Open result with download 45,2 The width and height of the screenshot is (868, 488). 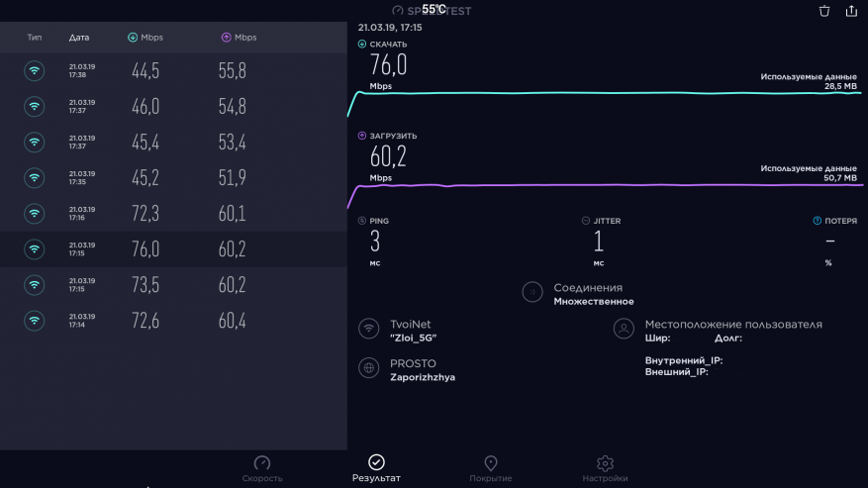coord(173,178)
